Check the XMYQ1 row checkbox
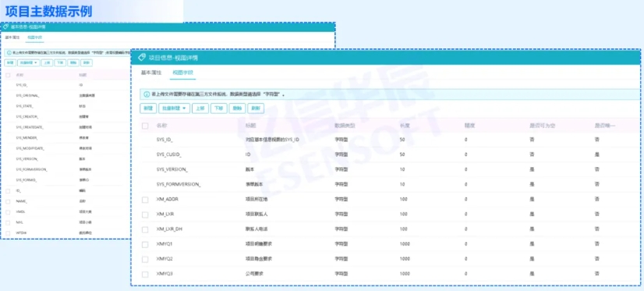This screenshot has width=644, height=291. point(145,245)
